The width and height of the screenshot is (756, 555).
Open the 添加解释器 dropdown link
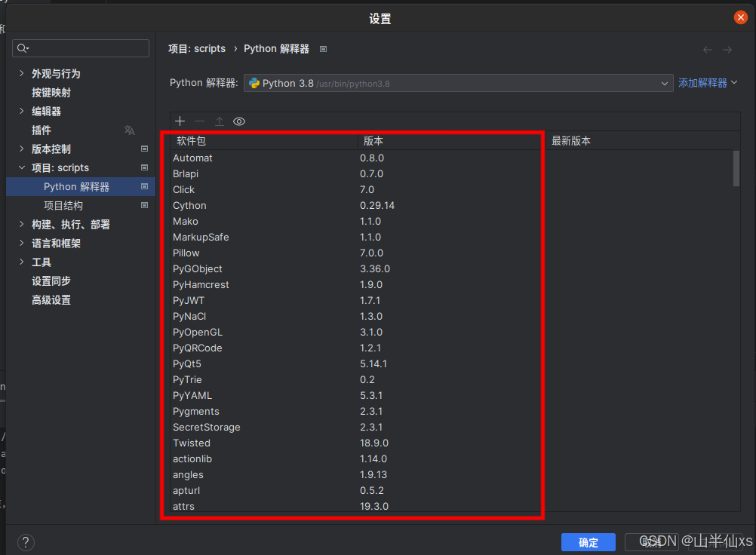point(708,83)
